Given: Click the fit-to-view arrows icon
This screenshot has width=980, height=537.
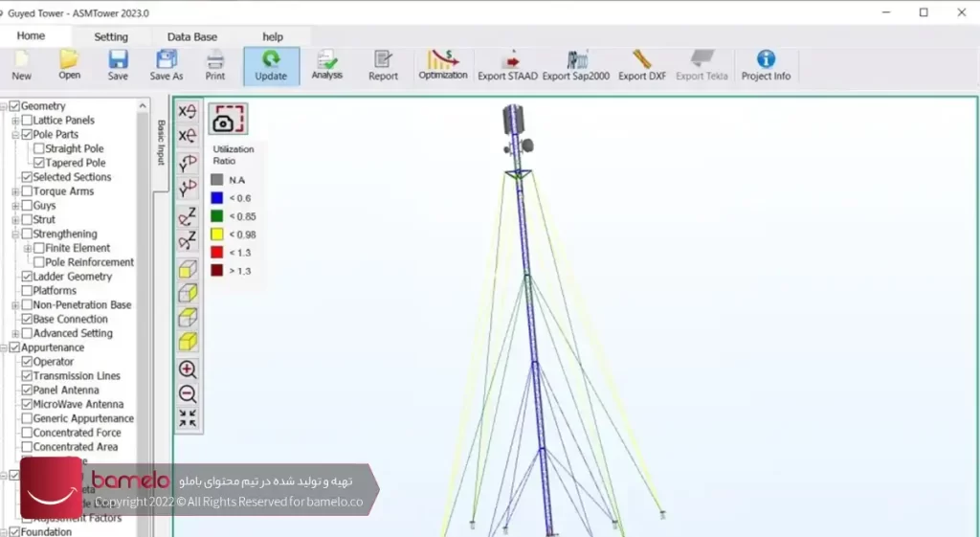Looking at the screenshot, I should (188, 418).
